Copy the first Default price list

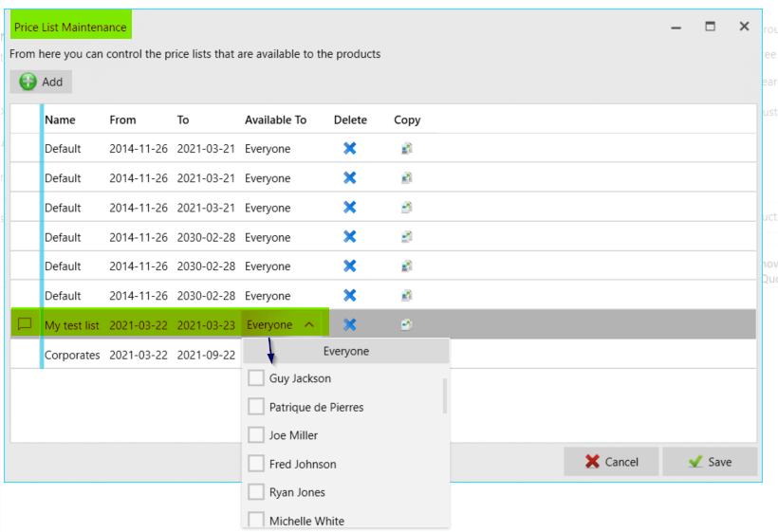click(x=406, y=148)
